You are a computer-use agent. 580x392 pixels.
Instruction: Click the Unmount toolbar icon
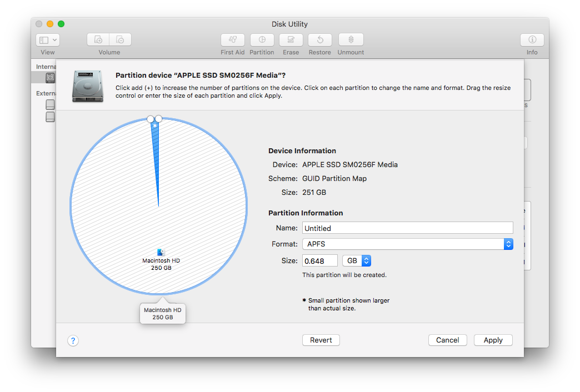coord(351,39)
